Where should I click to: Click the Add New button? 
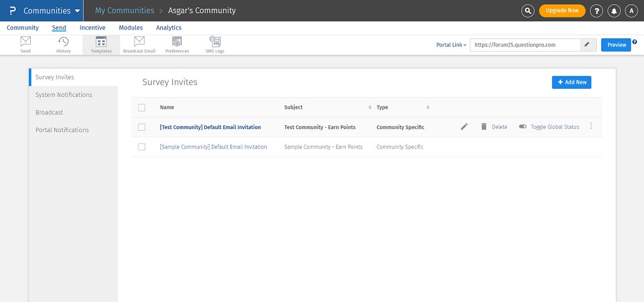pyautogui.click(x=571, y=82)
